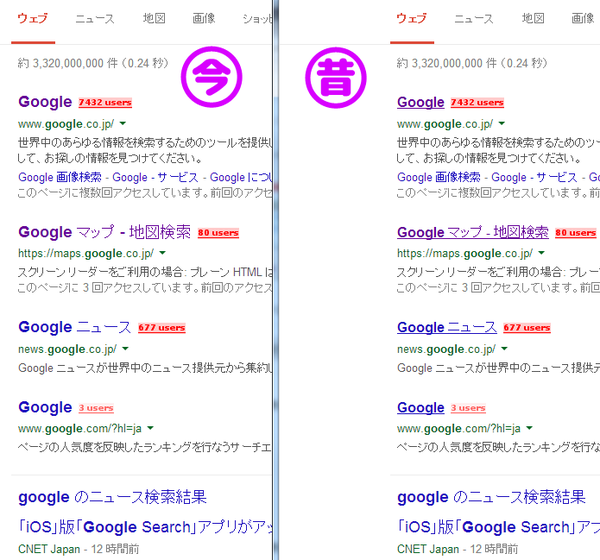Switch to 地図 tab in left panel
The width and height of the screenshot is (600, 560).
coord(154,18)
